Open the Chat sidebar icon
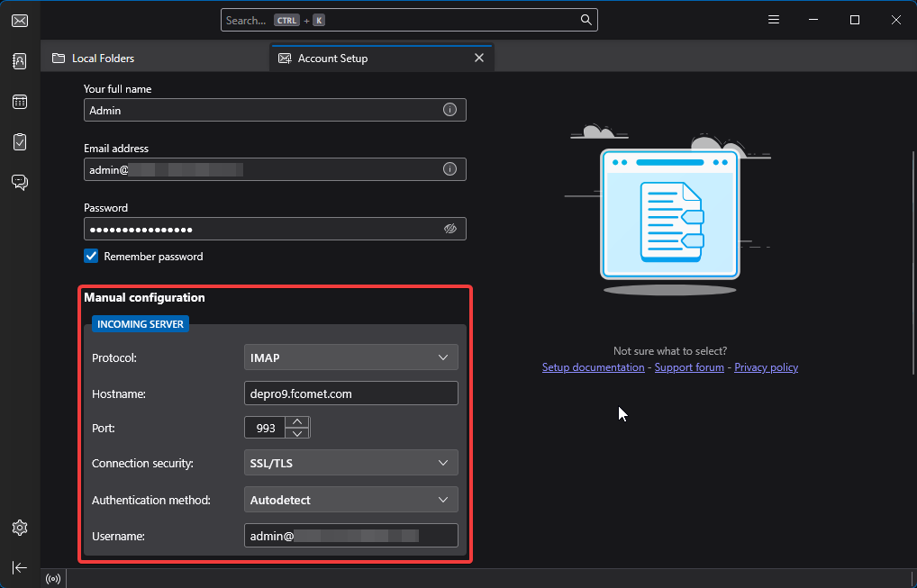The width and height of the screenshot is (917, 588). [20, 183]
